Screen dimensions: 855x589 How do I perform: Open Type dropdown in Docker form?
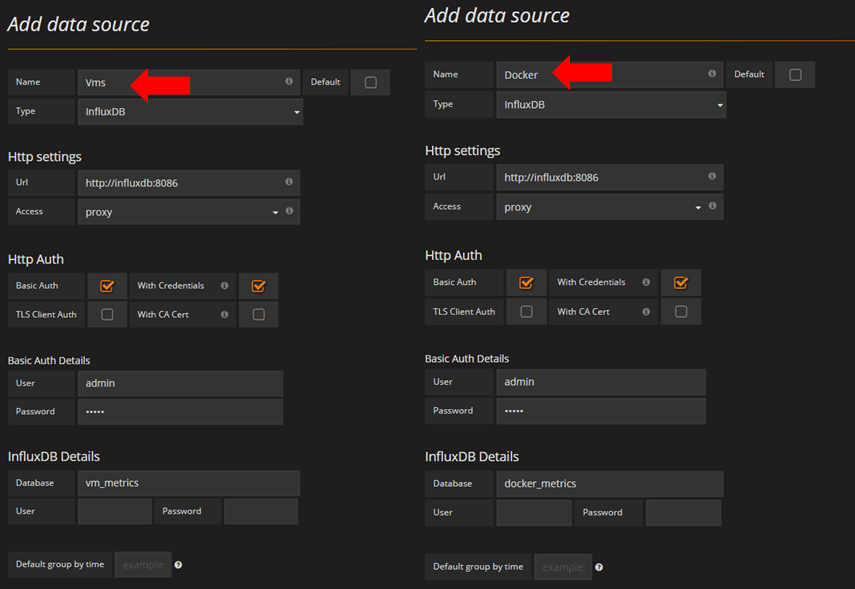point(611,105)
